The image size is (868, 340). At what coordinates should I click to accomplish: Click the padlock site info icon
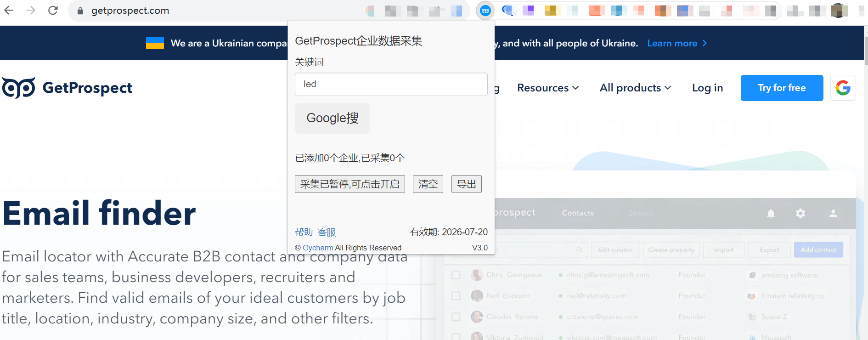tap(80, 11)
